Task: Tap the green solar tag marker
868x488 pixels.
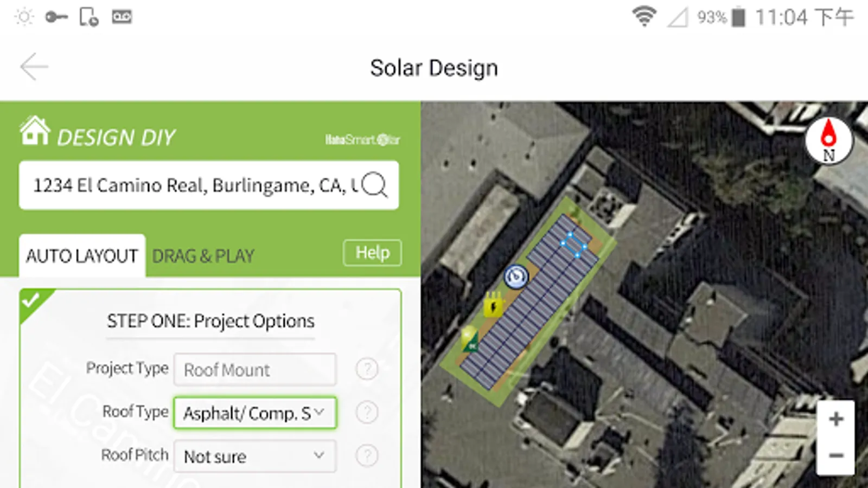Action: click(x=470, y=339)
